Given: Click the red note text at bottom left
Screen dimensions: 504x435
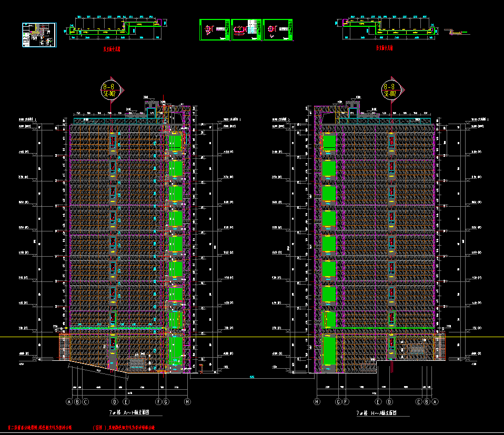Looking at the screenshot, I should [41, 428].
